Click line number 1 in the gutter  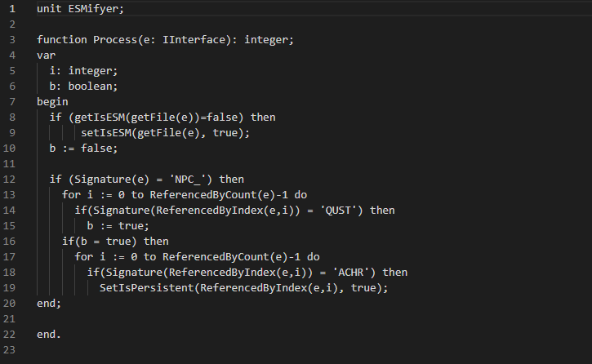point(12,8)
